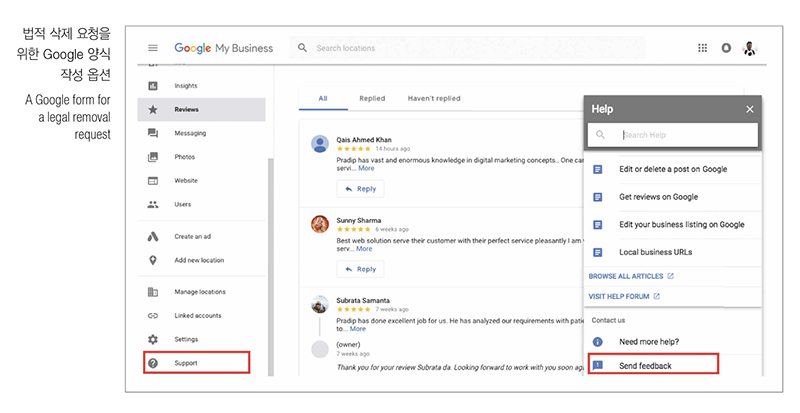The image size is (800, 413).
Task: Expand Qais Ahmed Khan's review with More
Action: point(366,168)
